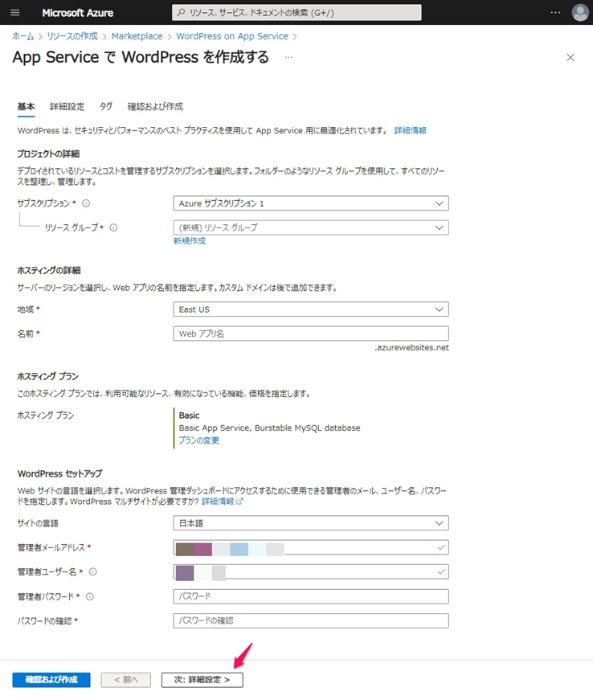Image resolution: width=593 pixels, height=700 pixels.
Task: Open 詳細情報 link beside WordPress description
Action: [410, 130]
